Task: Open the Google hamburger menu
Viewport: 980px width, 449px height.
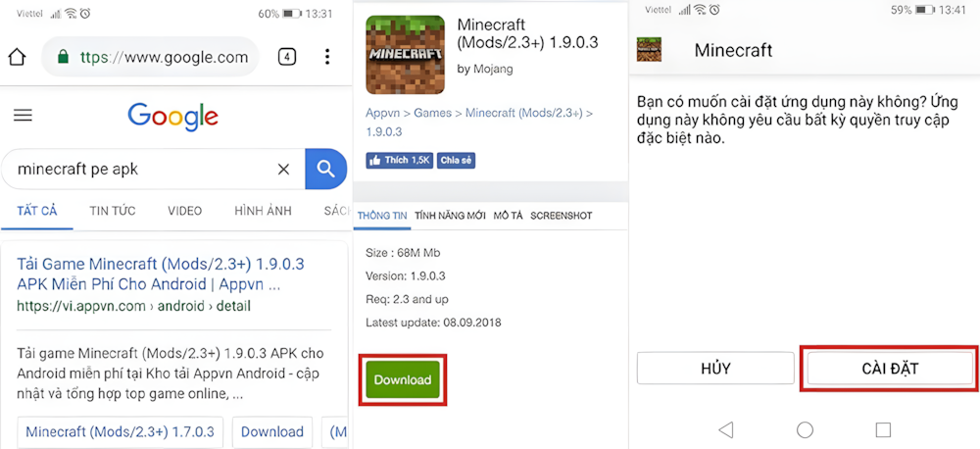Action: 24,116
